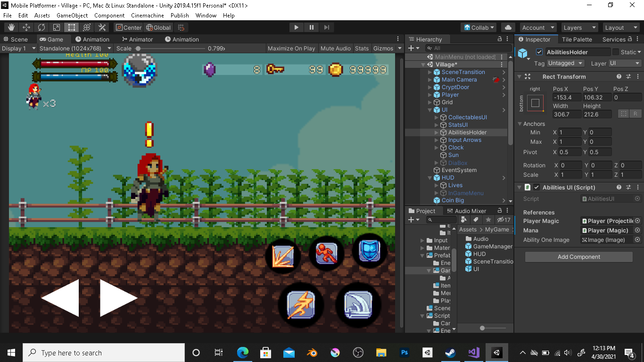Select Main Camera in Hierarchy

(x=459, y=80)
